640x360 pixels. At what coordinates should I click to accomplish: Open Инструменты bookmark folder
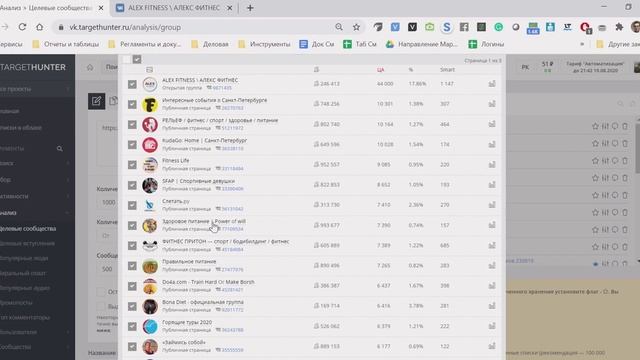[x=264, y=44]
